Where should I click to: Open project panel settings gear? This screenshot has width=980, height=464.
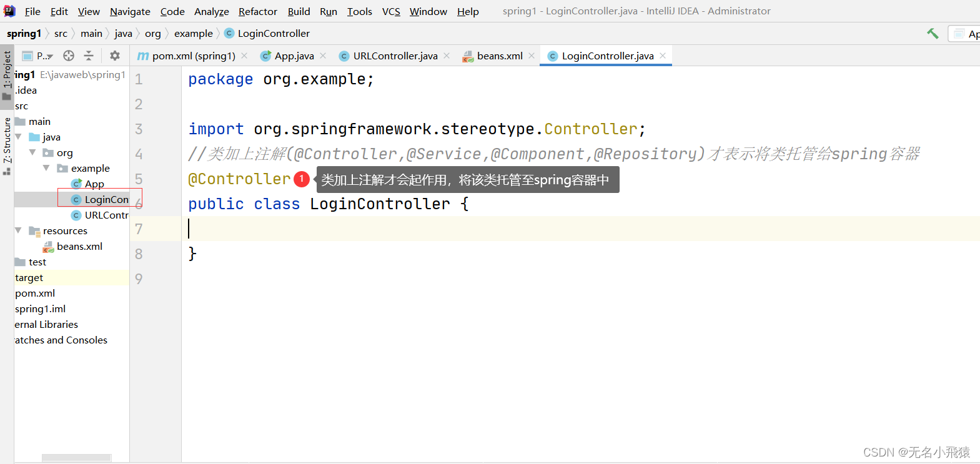(x=115, y=56)
